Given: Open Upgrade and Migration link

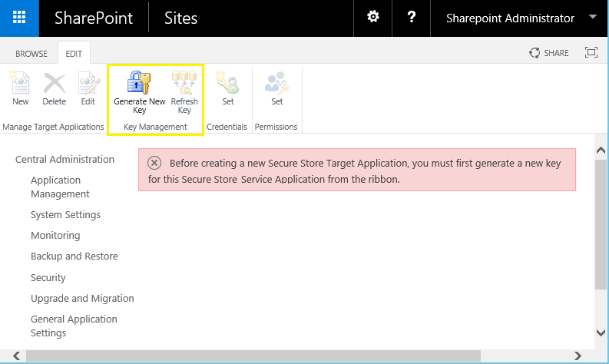Looking at the screenshot, I should pyautogui.click(x=82, y=299).
